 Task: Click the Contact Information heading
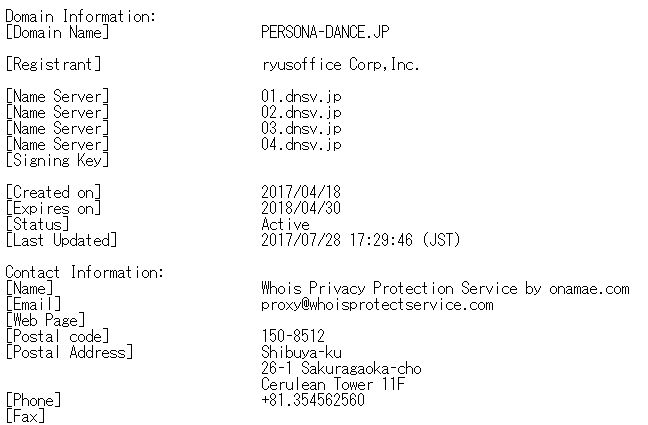[84, 272]
